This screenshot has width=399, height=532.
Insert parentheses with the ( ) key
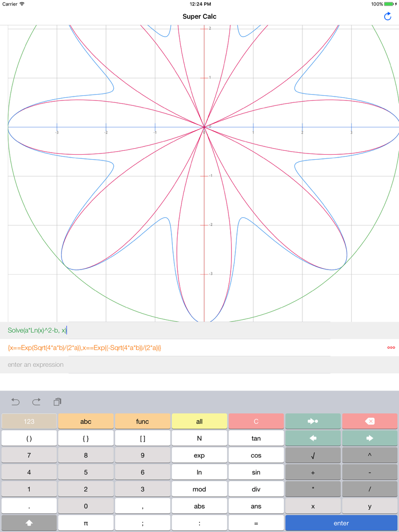(x=29, y=438)
